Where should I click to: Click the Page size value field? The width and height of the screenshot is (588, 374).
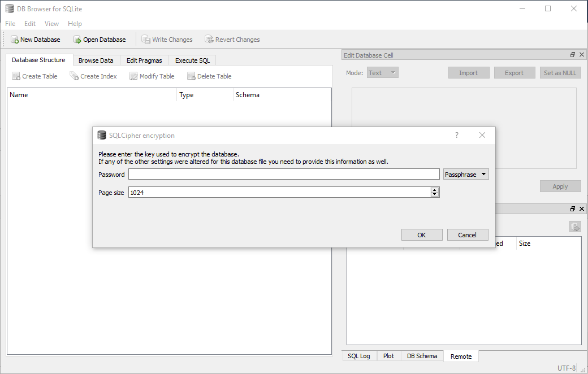click(x=279, y=192)
